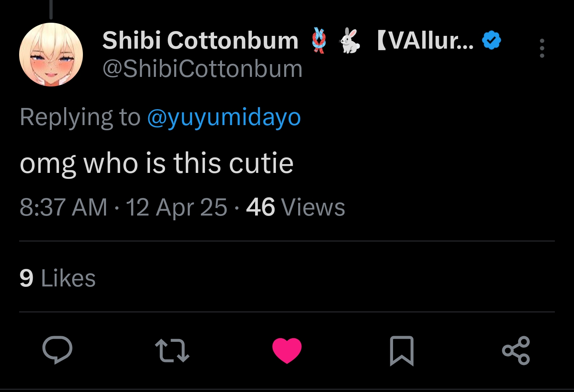This screenshot has width=574, height=392.
Task: Click the red-blue knot emoji in name
Action: tap(318, 40)
